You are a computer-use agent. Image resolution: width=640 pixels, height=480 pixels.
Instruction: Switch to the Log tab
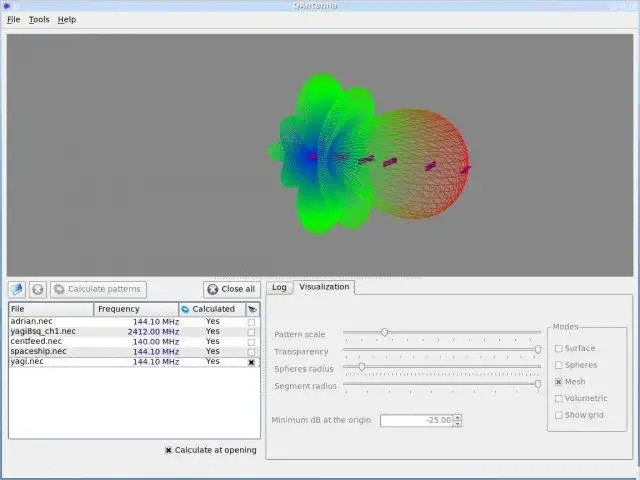click(x=279, y=287)
